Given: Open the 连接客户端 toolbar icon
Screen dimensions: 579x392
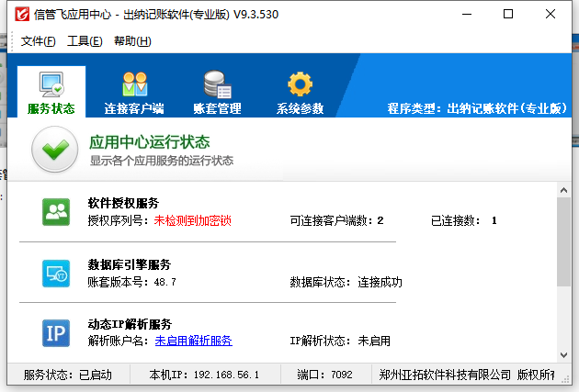Looking at the screenshot, I should 134,84.
